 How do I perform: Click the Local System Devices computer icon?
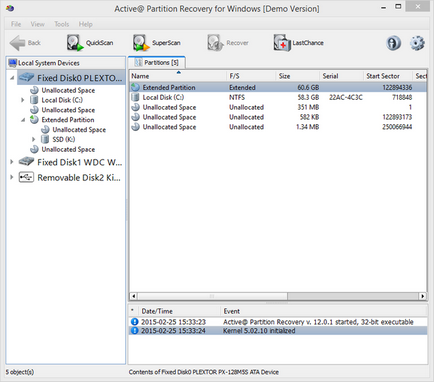[x=13, y=63]
